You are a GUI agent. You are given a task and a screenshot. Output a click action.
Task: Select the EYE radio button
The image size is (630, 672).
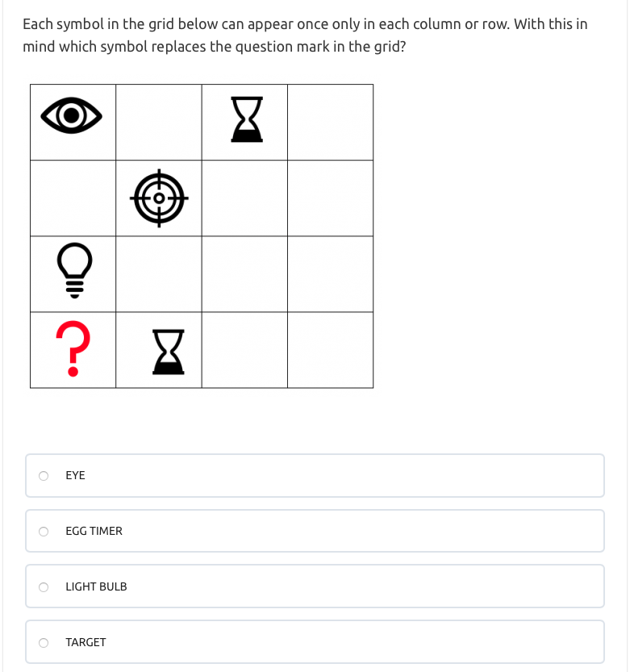44,475
